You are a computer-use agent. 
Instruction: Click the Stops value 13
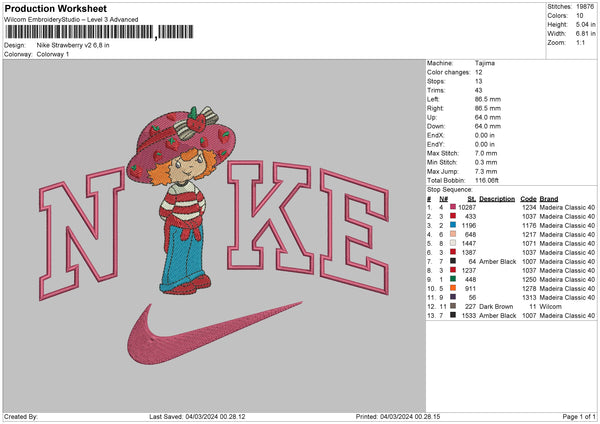coord(479,81)
